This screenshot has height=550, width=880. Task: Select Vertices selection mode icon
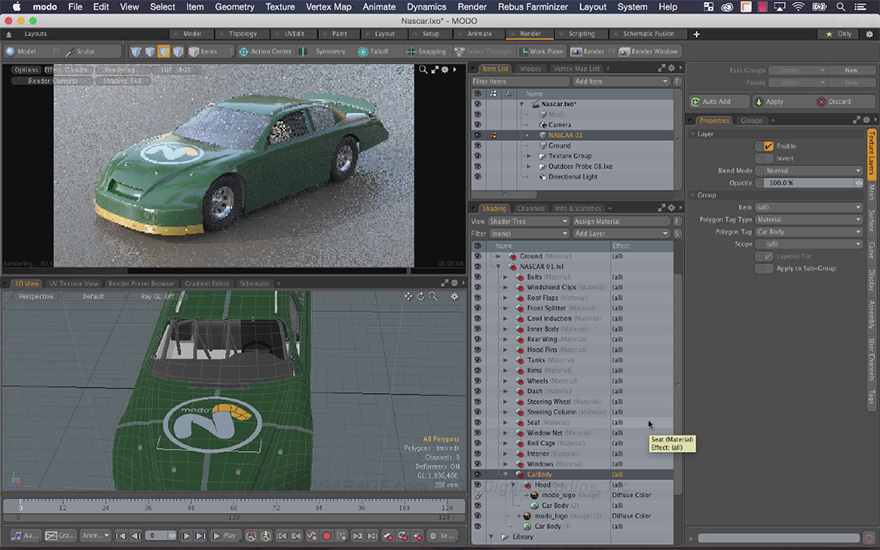point(136,52)
